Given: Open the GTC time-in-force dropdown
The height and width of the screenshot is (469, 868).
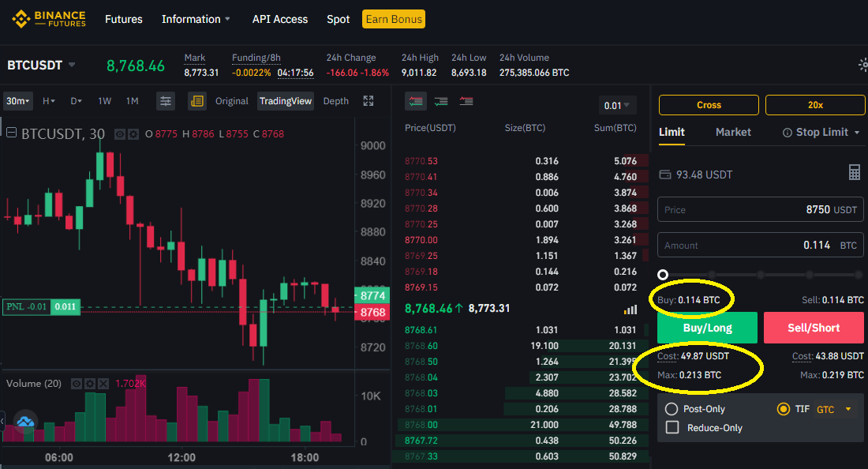Looking at the screenshot, I should [834, 409].
